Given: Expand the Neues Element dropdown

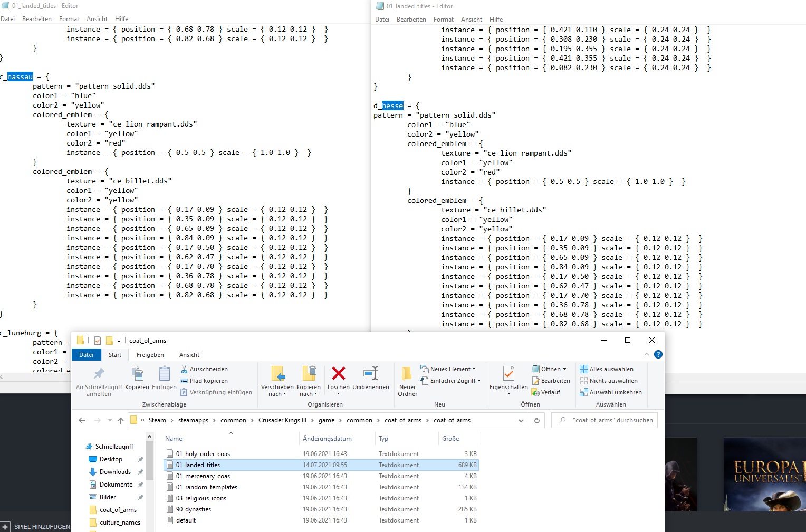Looking at the screenshot, I should tap(448, 369).
